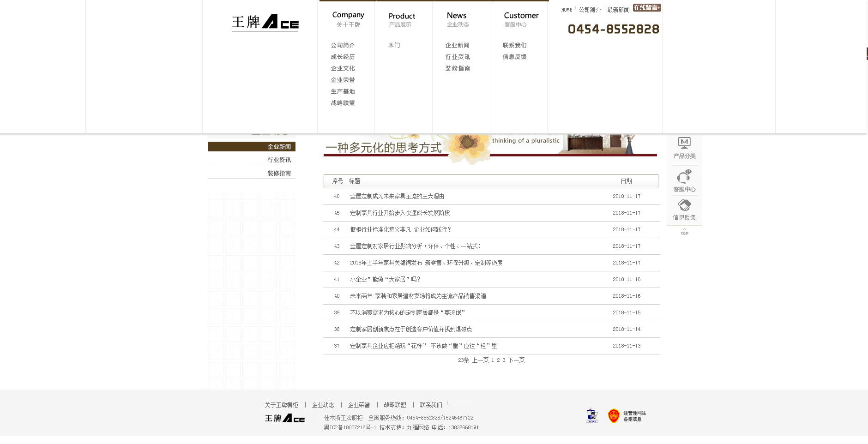This screenshot has width=868, height=444.
Task: Click the 王牌 ACE header logo
Action: pyautogui.click(x=265, y=22)
